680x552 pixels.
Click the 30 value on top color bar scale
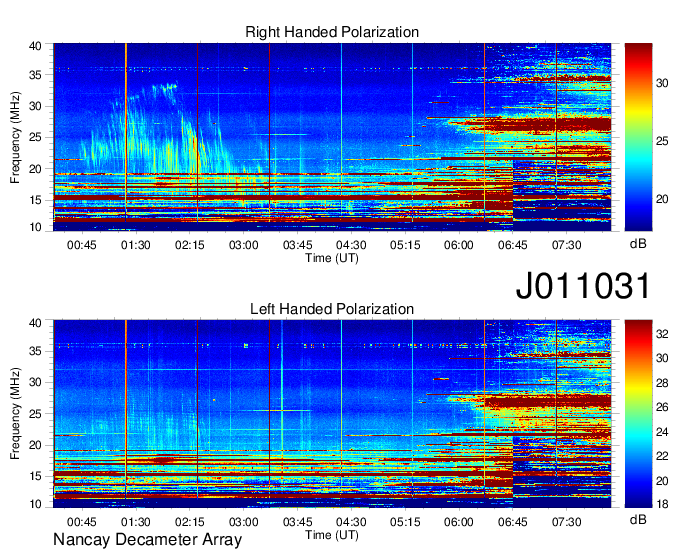[x=662, y=83]
